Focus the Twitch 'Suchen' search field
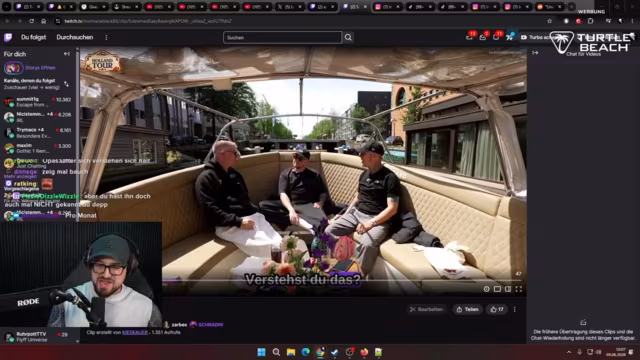Screen dimensions: 640x360 pyautogui.click(x=282, y=38)
